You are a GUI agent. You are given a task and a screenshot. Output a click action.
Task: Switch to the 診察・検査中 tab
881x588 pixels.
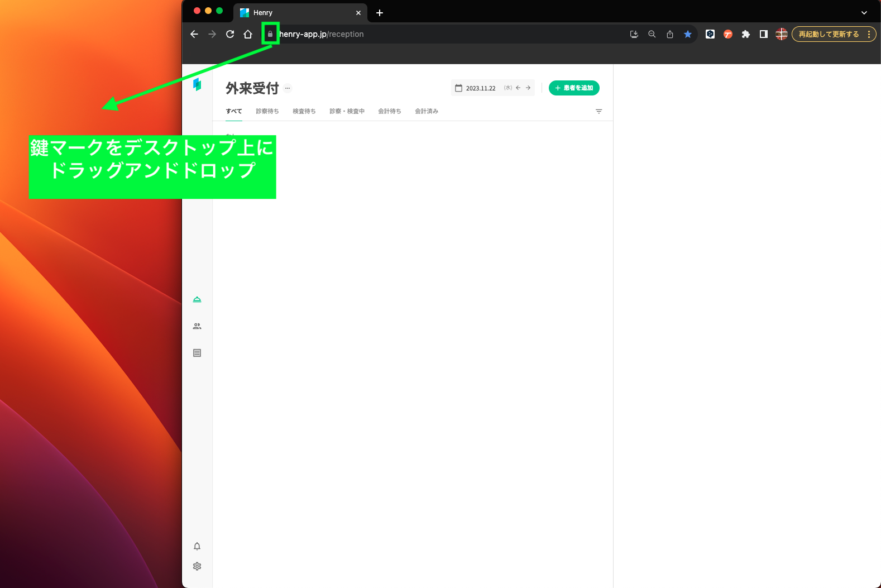[x=347, y=111]
